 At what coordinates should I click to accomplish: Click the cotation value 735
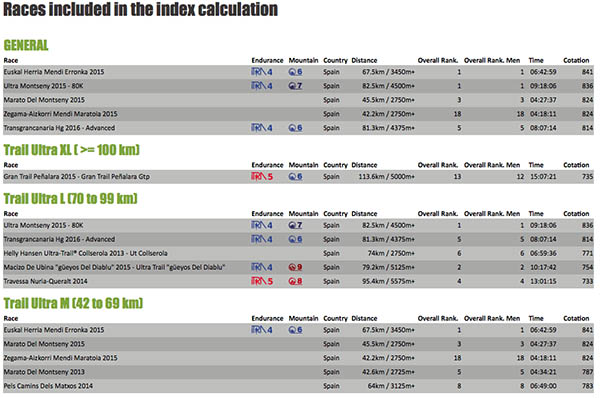coord(587,176)
